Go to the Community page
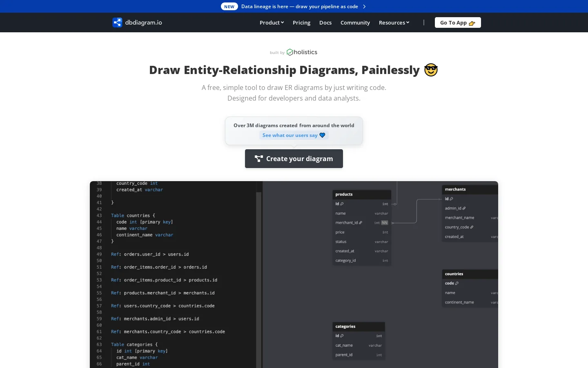The height and width of the screenshot is (368, 588). pos(355,22)
